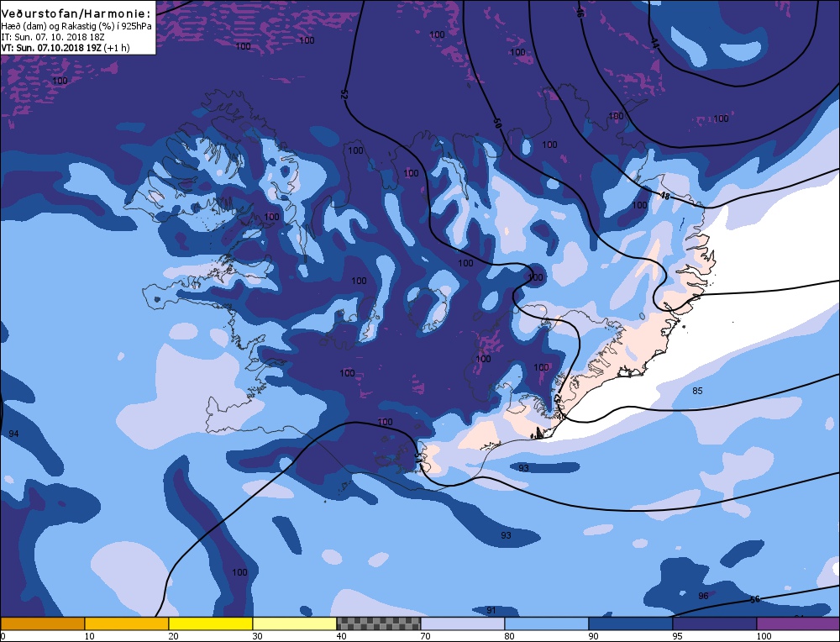The width and height of the screenshot is (840, 642).
Task: Click the pale yellow 30–40 legend swatch
Action: click(x=295, y=624)
